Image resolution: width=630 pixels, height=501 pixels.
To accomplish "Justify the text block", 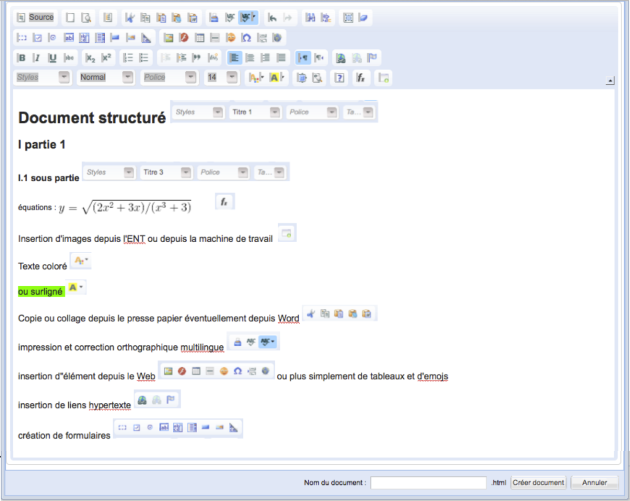I will 281,58.
